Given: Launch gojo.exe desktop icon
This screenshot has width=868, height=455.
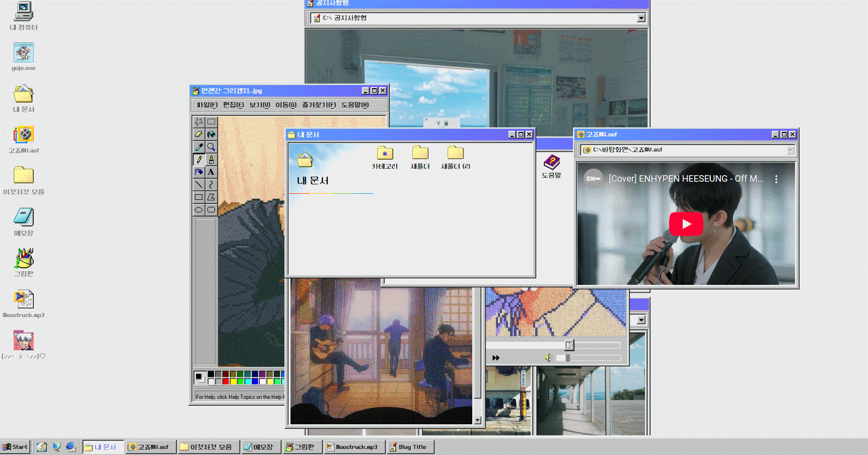Looking at the screenshot, I should [x=24, y=57].
